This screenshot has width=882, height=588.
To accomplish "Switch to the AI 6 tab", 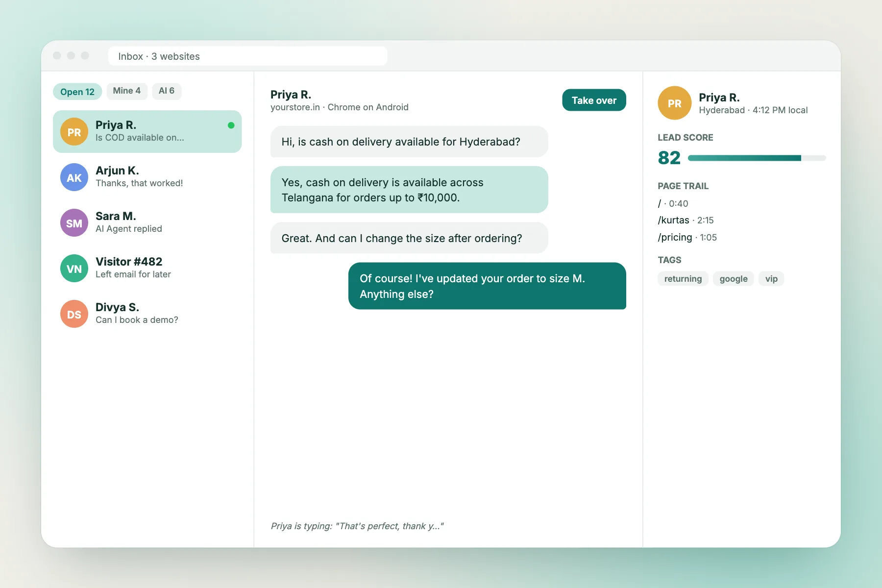I will click(x=167, y=91).
